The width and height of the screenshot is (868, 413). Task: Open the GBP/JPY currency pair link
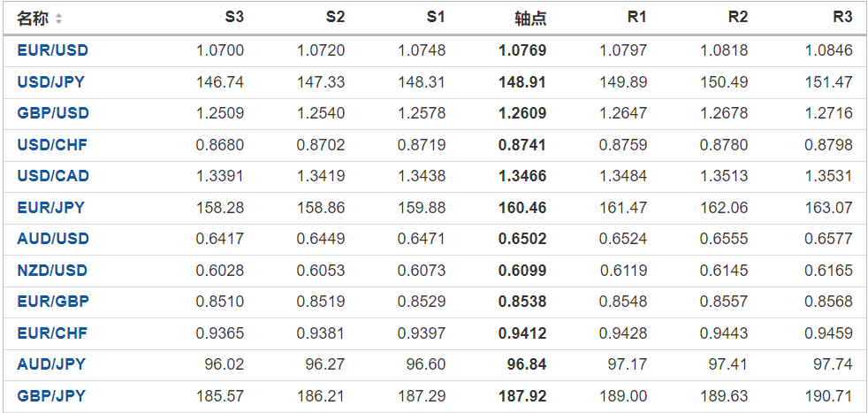coord(51,396)
